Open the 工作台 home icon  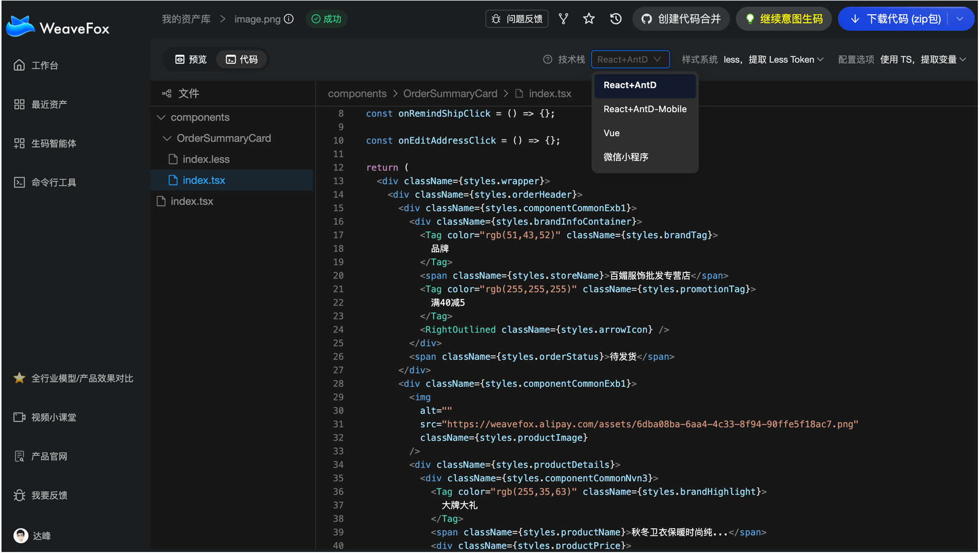[x=19, y=65]
